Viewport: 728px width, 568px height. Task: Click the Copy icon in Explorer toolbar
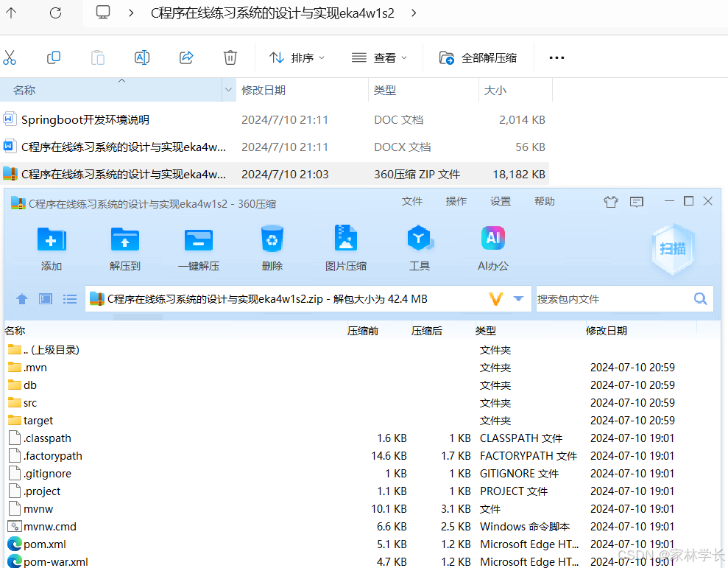53,57
